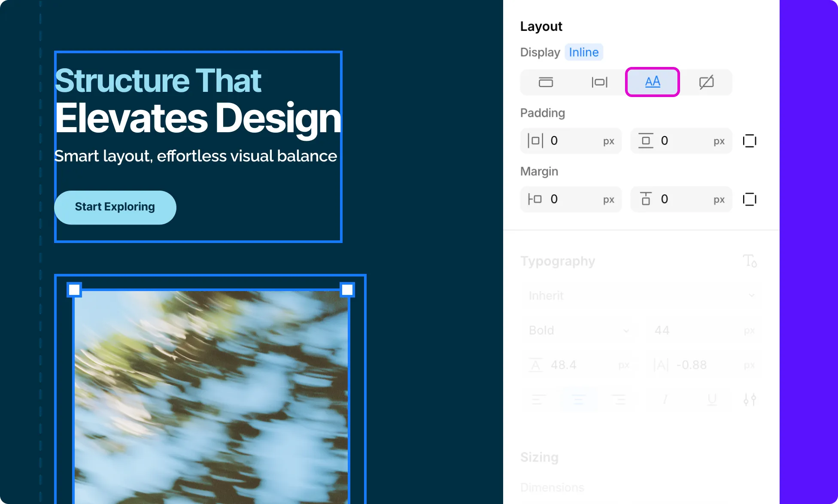Image resolution: width=838 pixels, height=504 pixels.
Task: Select the Inline display AA icon
Action: pyautogui.click(x=653, y=82)
